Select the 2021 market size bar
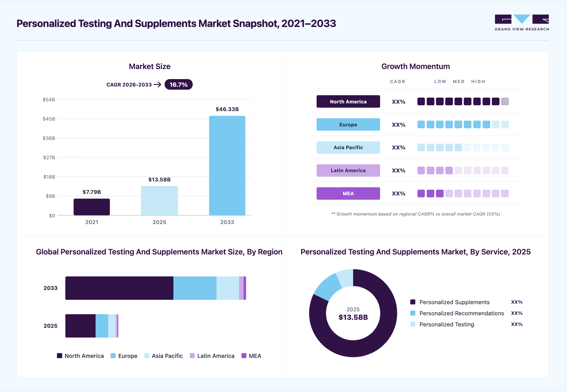 pyautogui.click(x=92, y=207)
